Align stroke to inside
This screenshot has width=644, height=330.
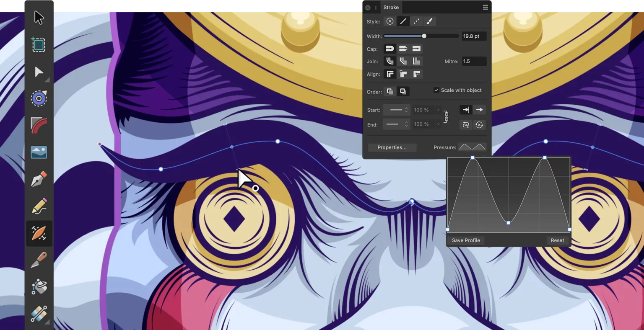tap(403, 74)
